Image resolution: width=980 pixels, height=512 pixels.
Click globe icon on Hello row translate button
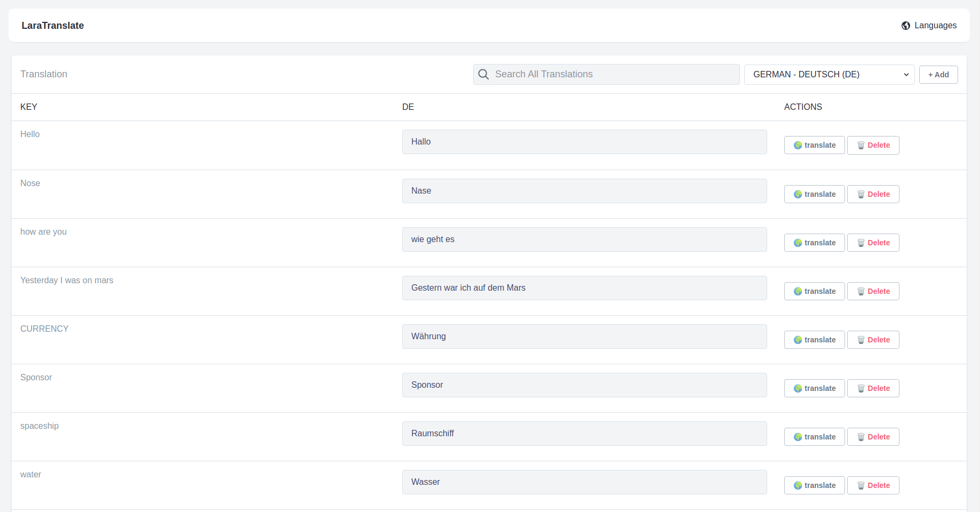798,145
